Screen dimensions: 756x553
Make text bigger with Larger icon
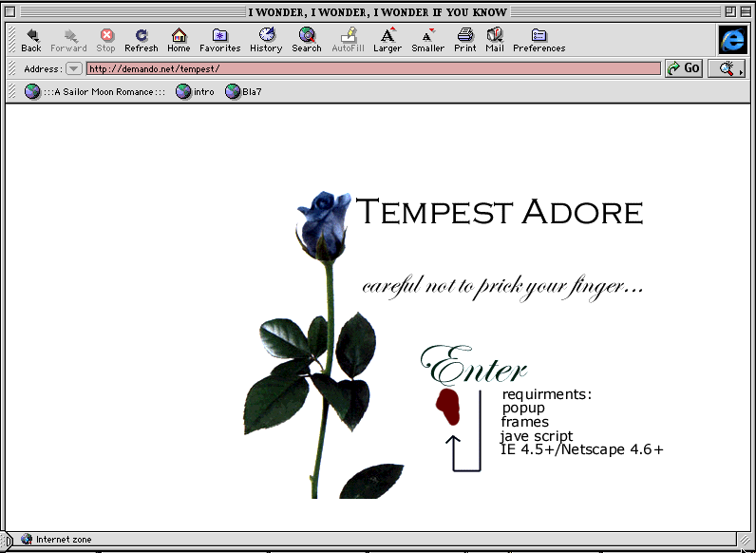387,35
